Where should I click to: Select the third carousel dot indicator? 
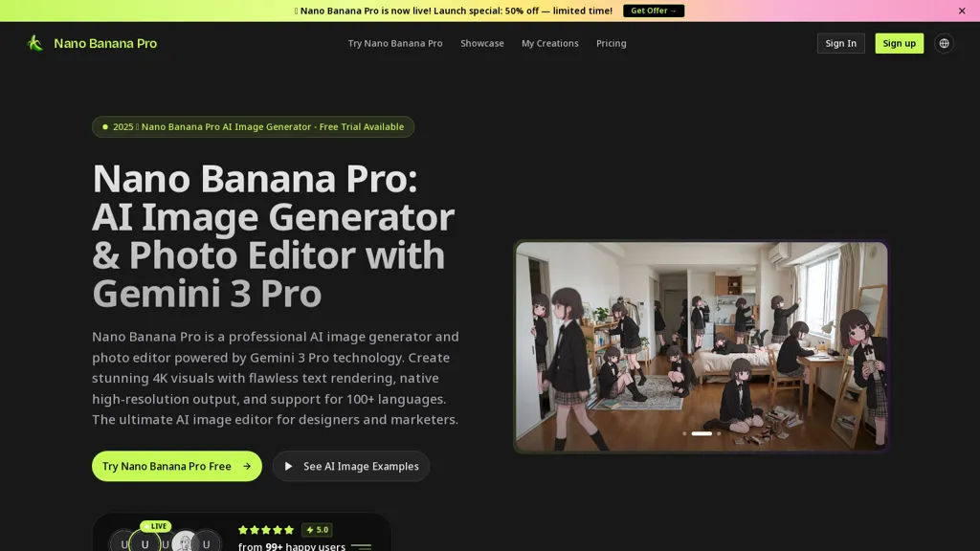[719, 433]
